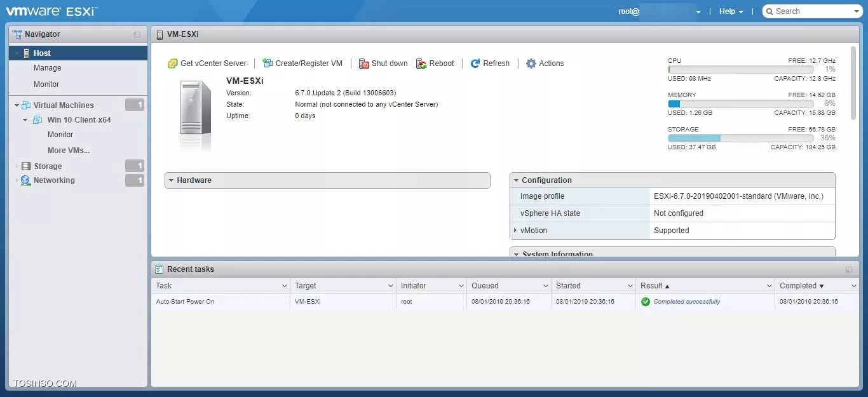Screen dimensions: 868x397
Task: Click Completed successfully result text
Action: [x=687, y=302]
